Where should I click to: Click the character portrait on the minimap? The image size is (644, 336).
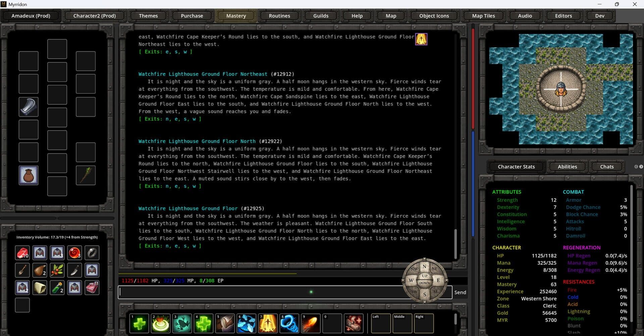coord(561,89)
